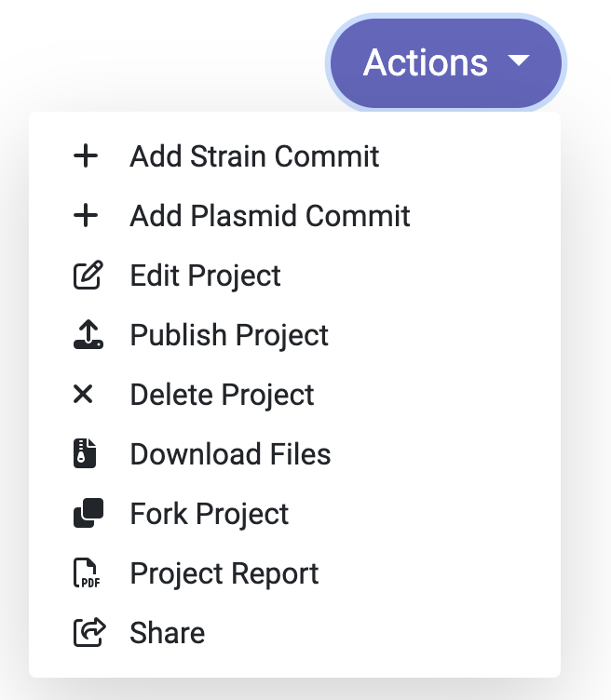Click the pencil edit icon for Edit Project
The image size is (611, 700).
point(88,275)
